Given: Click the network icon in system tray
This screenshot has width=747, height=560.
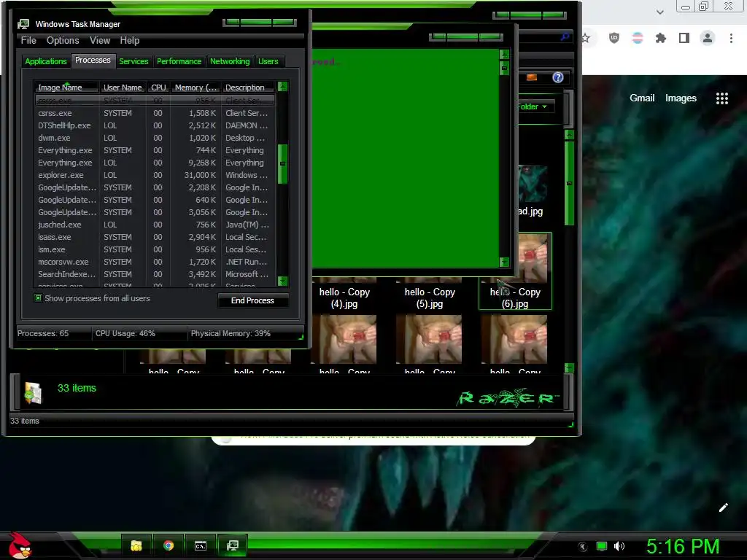Looking at the screenshot, I should point(602,546).
